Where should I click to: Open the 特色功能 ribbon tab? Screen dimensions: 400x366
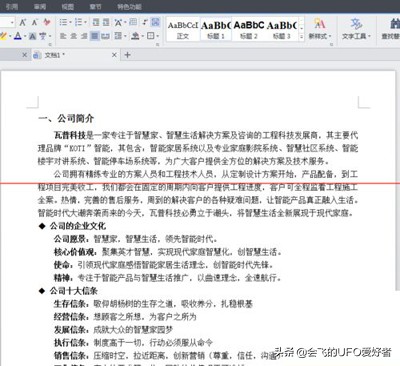click(129, 7)
